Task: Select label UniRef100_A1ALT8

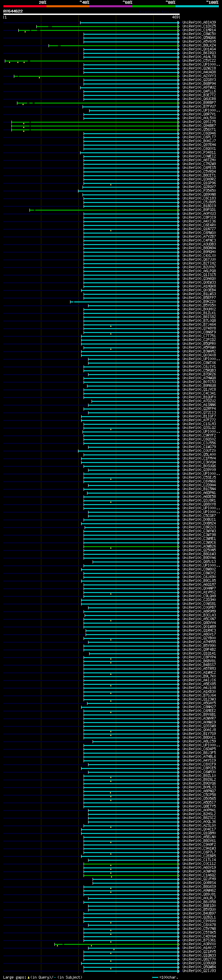Action: [199, 57]
